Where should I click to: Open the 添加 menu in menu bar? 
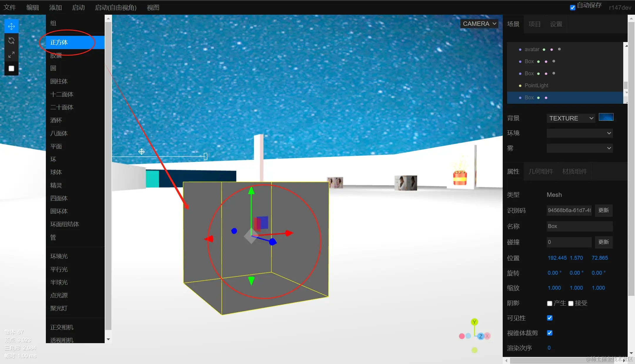point(55,8)
